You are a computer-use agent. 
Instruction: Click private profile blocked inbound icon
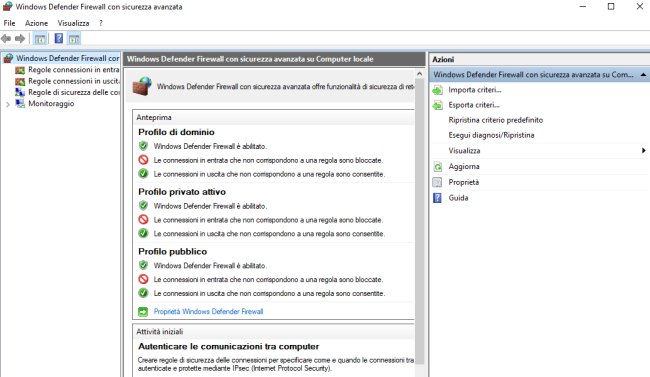tap(143, 219)
